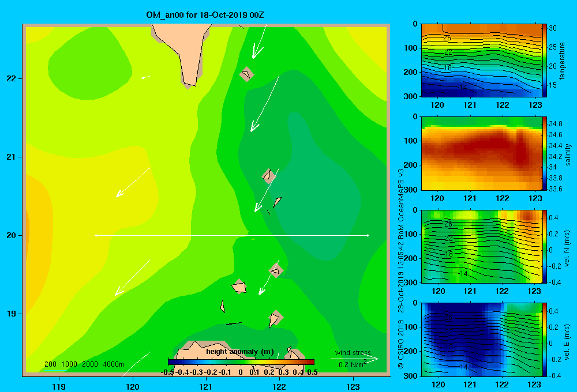Click the CSIRO BoM OceanMAPS copyright text
577x392 pixels.
tap(401, 269)
